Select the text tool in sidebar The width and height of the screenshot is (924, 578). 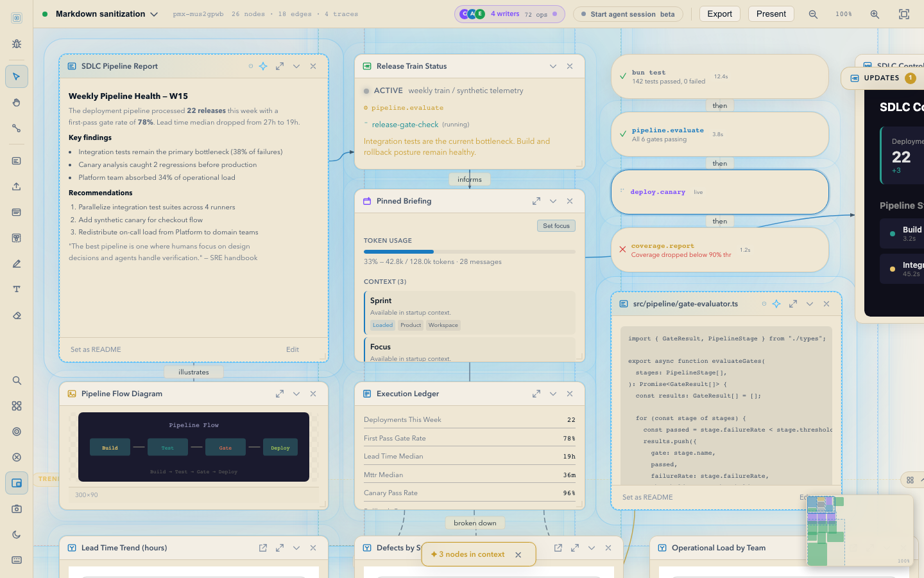click(x=17, y=289)
